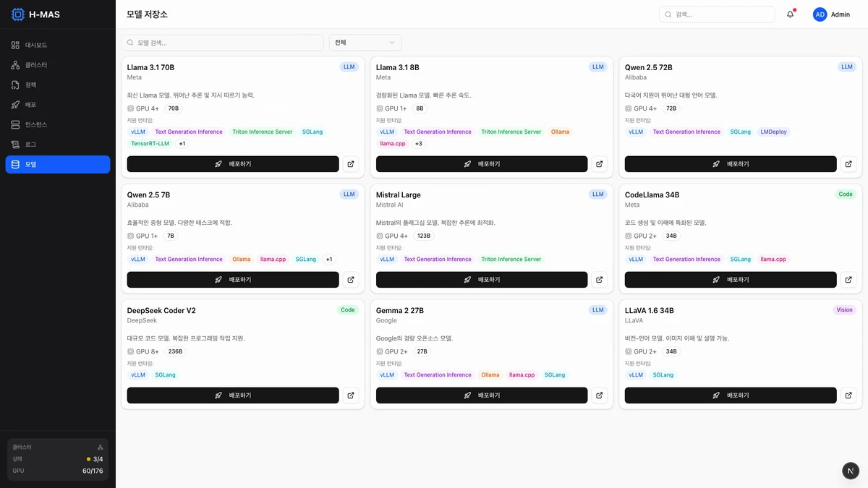This screenshot has width=868, height=488.
Task: Expand the 전체 filter dropdown
Action: coord(365,43)
